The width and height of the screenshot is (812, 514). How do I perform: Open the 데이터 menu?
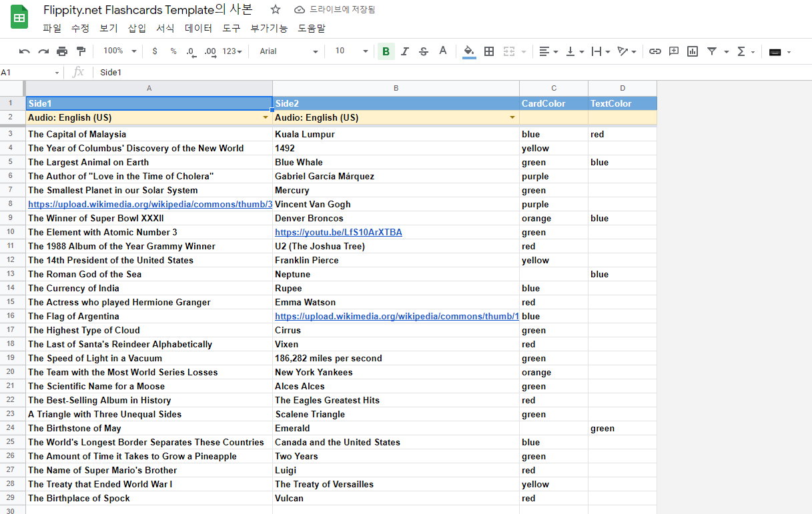(198, 28)
